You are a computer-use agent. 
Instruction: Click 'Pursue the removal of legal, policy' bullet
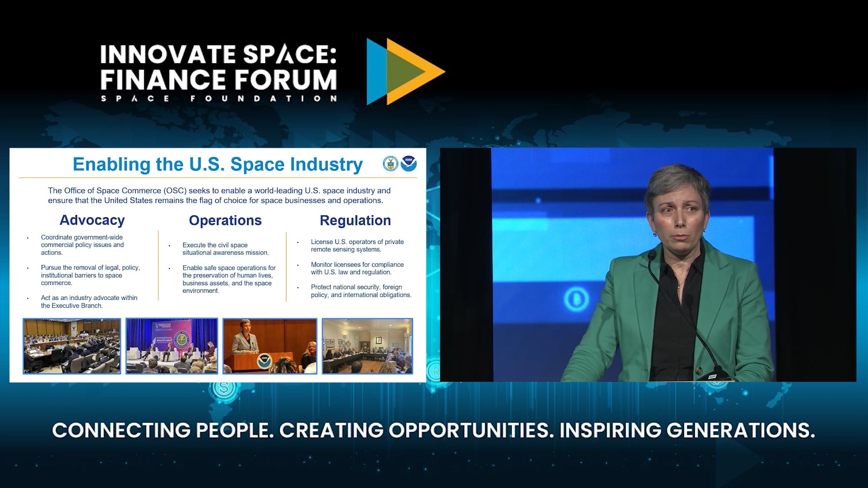click(90, 275)
